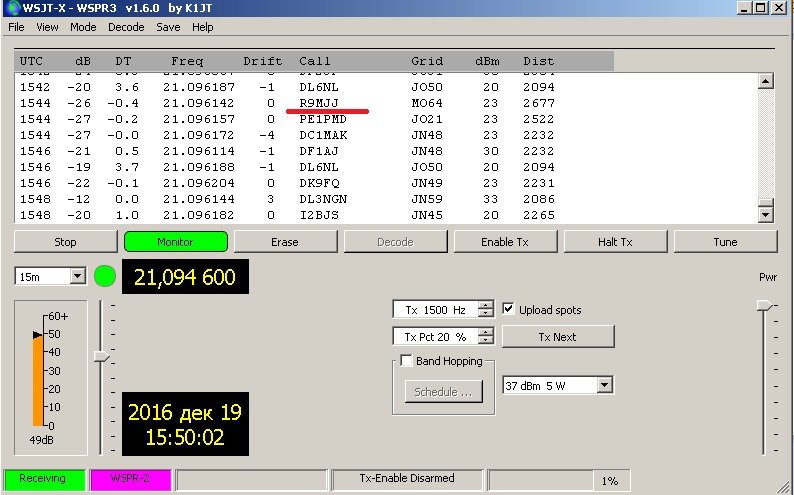Click the WSPR-2 mode status label
794x495 pixels.
[130, 479]
